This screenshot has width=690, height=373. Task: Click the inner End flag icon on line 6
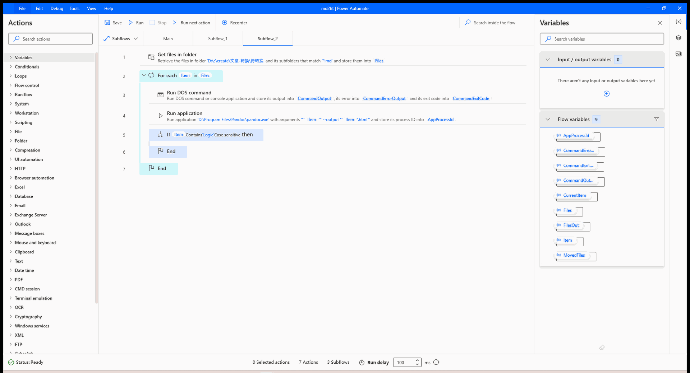tap(161, 151)
